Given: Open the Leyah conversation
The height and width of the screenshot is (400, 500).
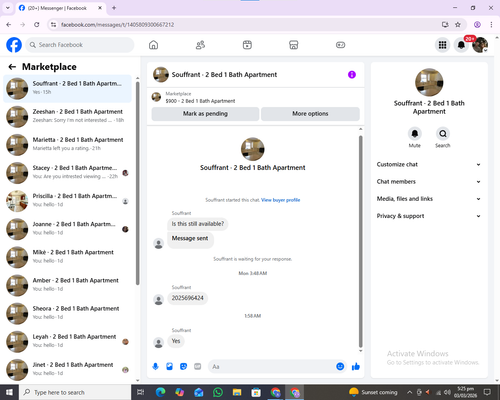Looking at the screenshot, I should 67,341.
